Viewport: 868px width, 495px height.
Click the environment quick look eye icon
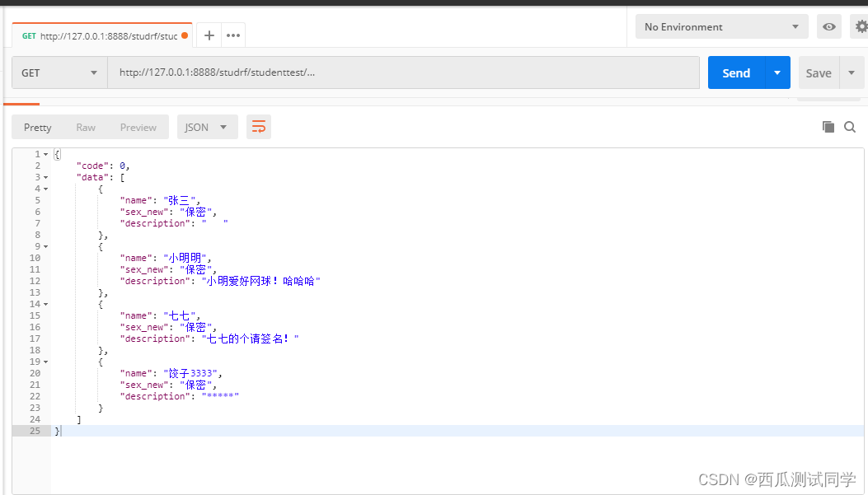point(828,26)
